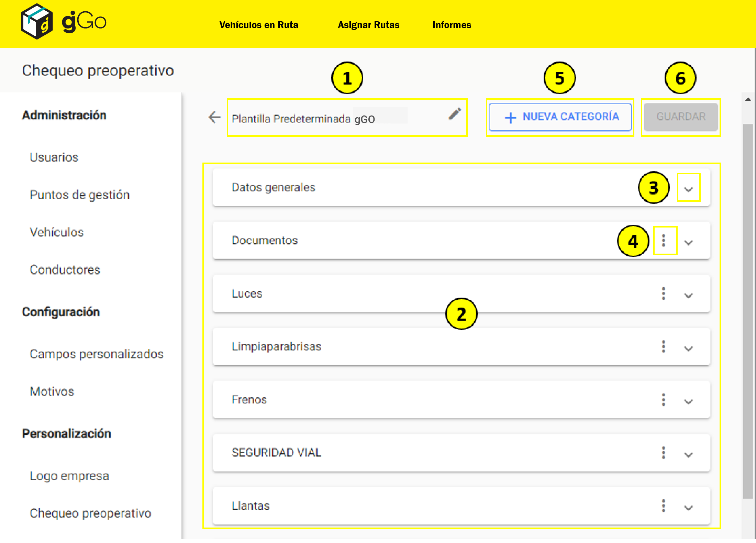Expand the Datos generales category
Viewport: 756px width, 543px height.
click(x=688, y=189)
